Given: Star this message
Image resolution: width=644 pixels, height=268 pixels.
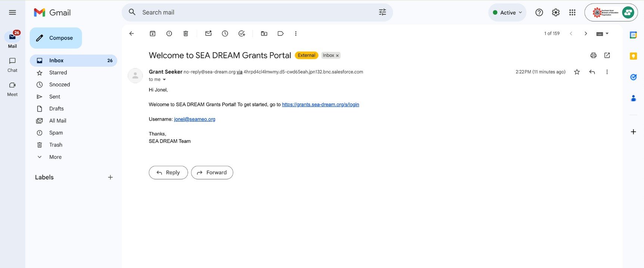Looking at the screenshot, I should point(577,72).
